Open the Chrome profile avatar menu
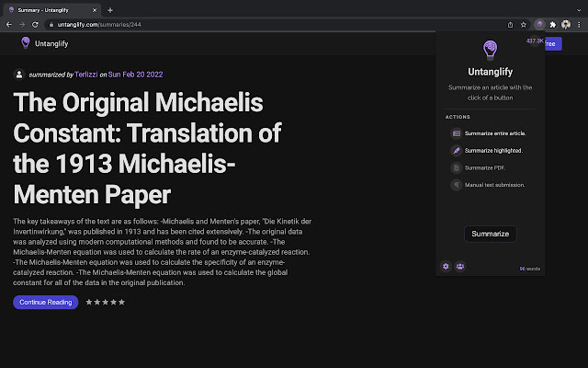588x368 pixels. point(566,24)
